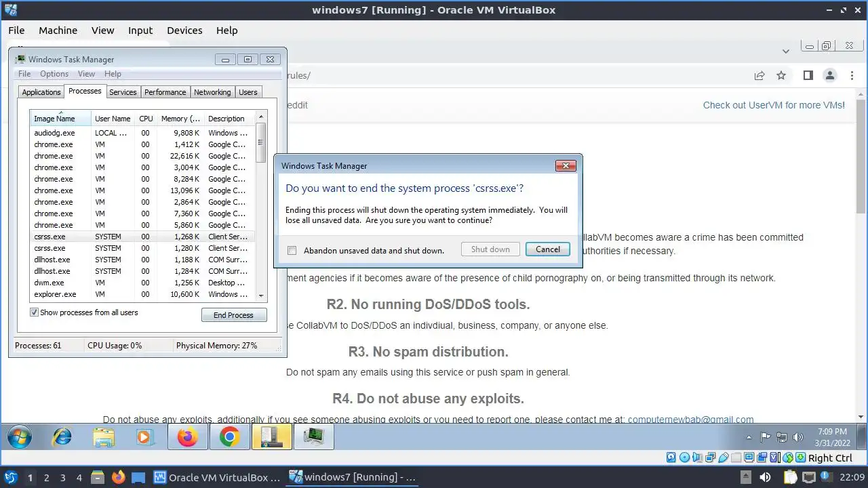Click VirtualBox USB devices indicator

click(724, 458)
